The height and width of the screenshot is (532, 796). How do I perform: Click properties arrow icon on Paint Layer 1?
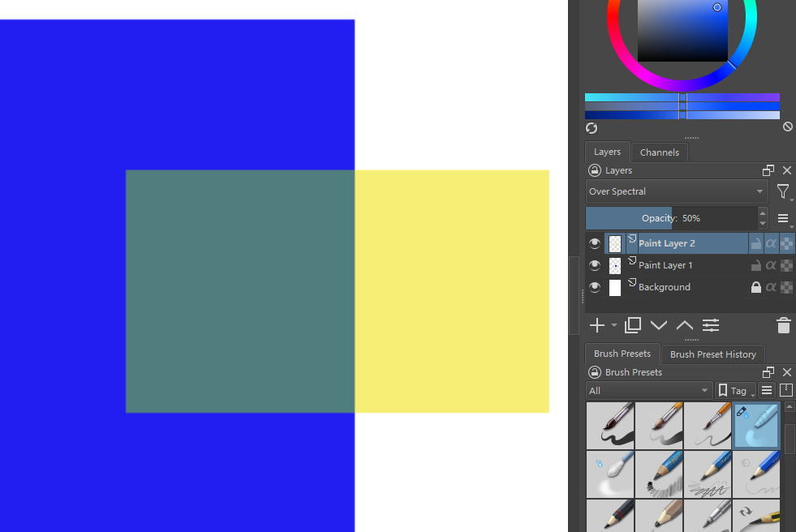tap(632, 260)
